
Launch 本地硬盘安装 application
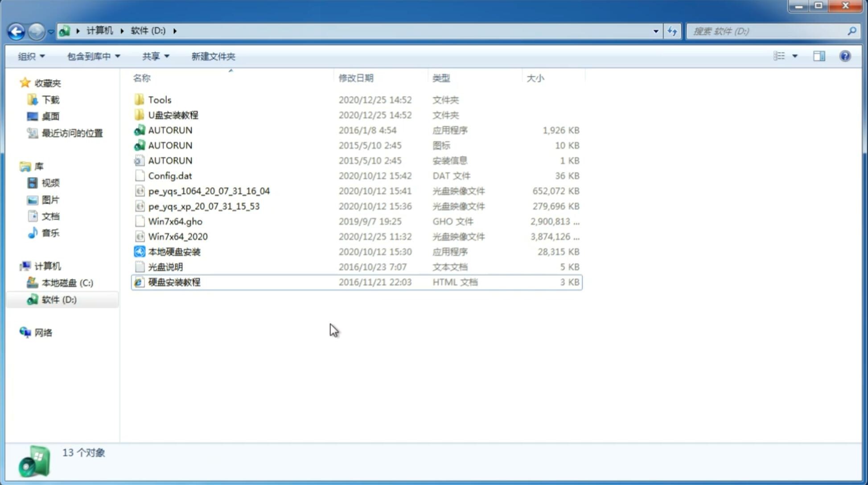pos(174,251)
